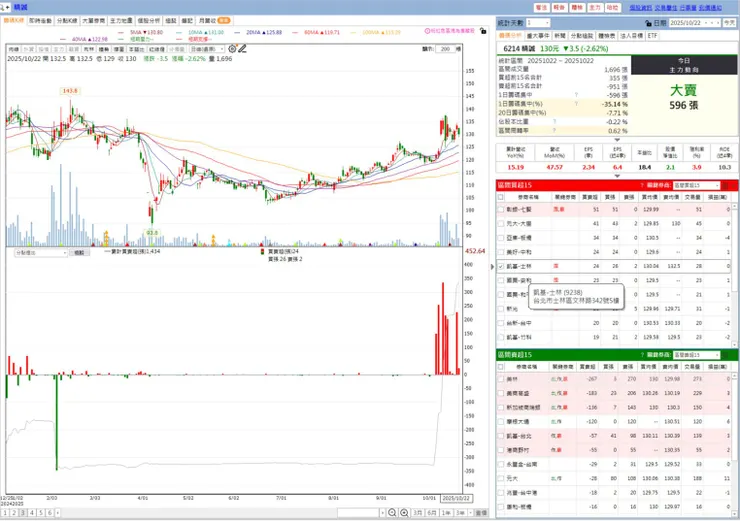
Task: Toggle the lock icon above the chart
Action: point(483,31)
